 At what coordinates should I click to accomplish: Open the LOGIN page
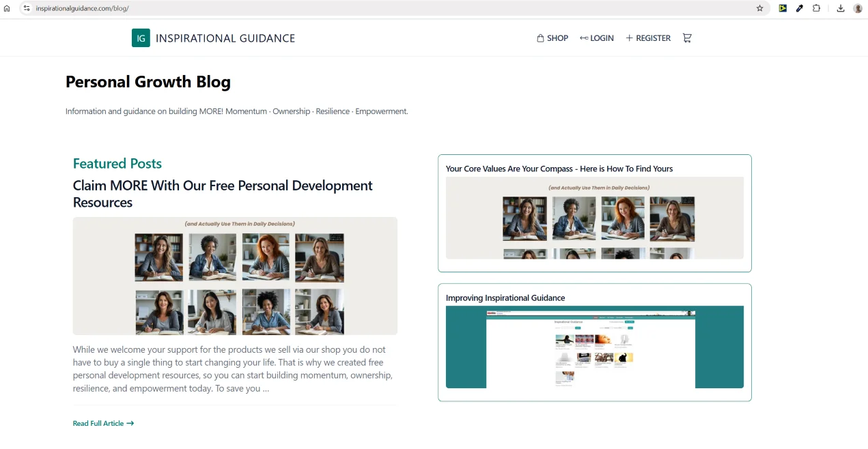click(x=597, y=38)
